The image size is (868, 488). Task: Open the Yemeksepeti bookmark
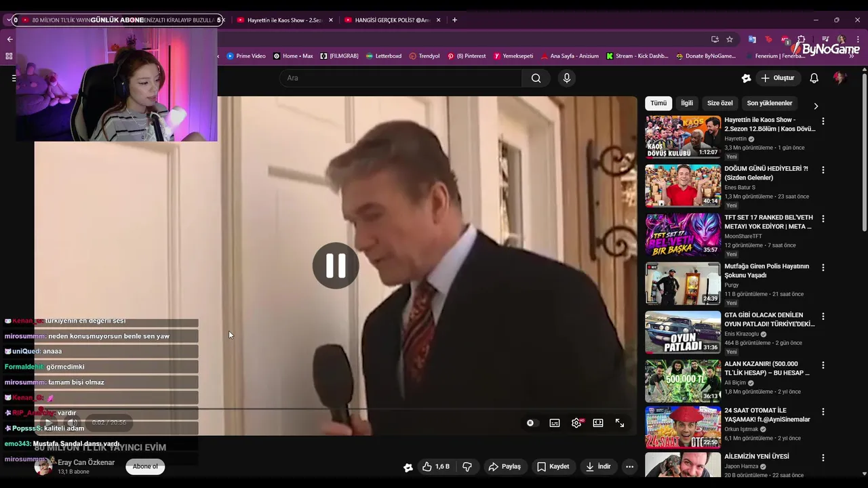pos(513,56)
